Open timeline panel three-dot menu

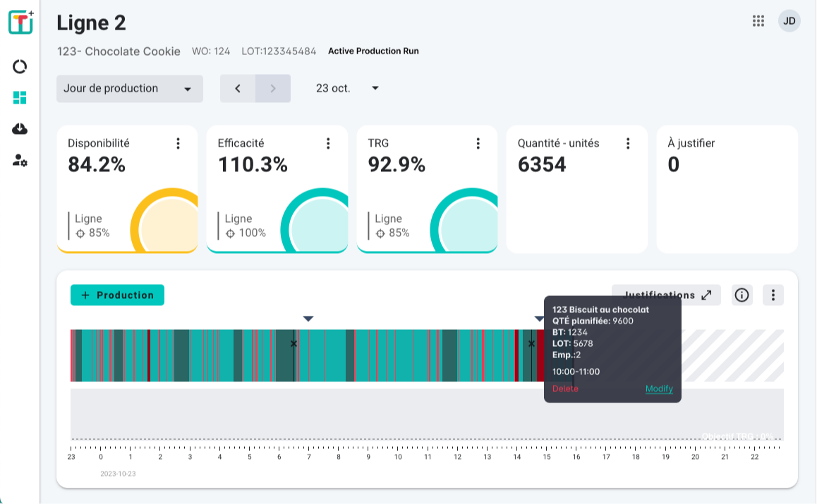[773, 295]
